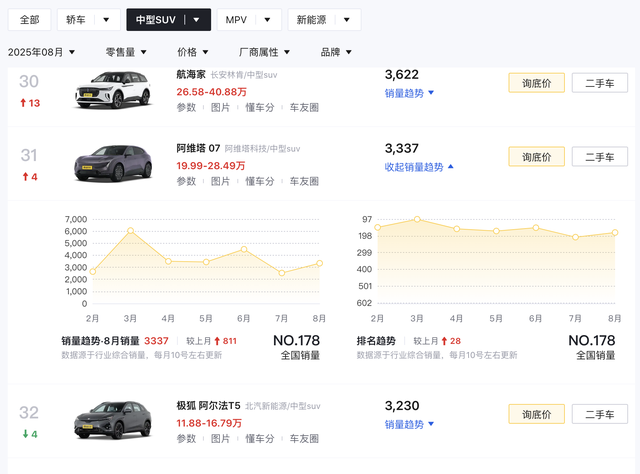Open 参数 for 极狐 阿尔法T5

186,438
